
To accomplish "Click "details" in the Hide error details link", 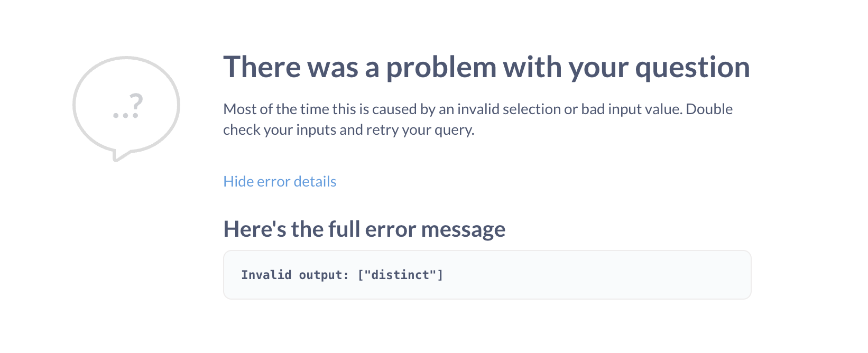I will pos(315,181).
